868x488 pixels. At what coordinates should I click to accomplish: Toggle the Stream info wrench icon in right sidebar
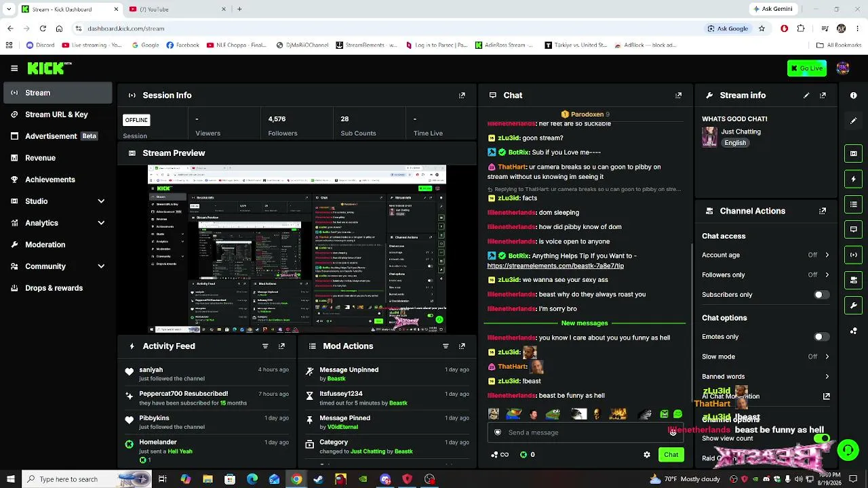coord(853,305)
